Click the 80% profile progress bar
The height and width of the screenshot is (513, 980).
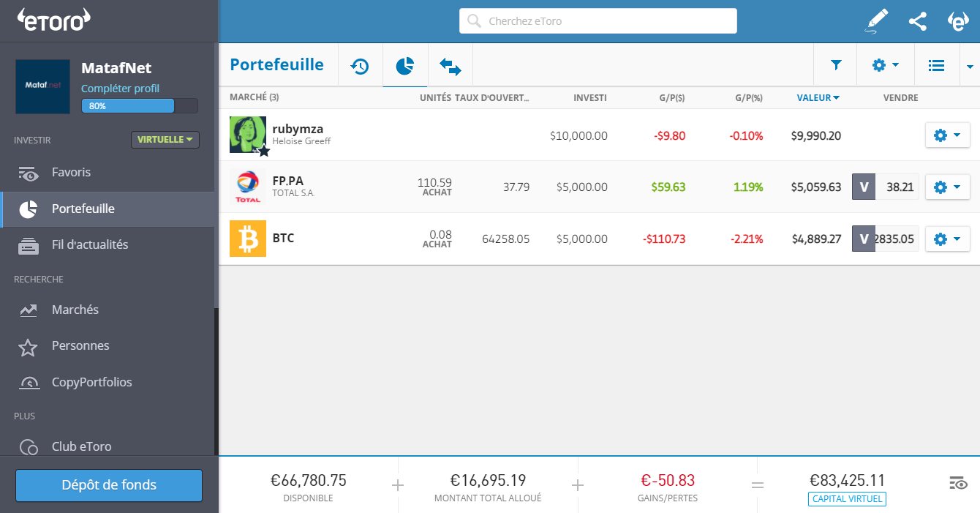140,106
